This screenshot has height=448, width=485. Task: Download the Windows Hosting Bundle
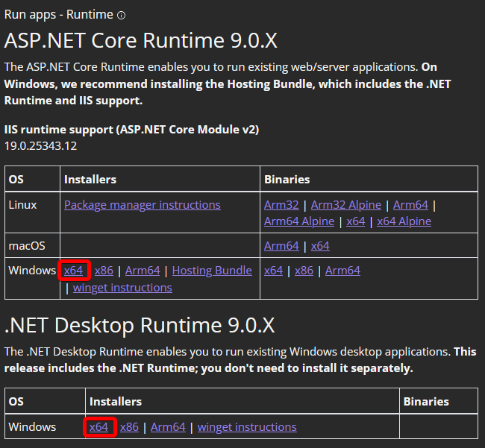point(212,271)
